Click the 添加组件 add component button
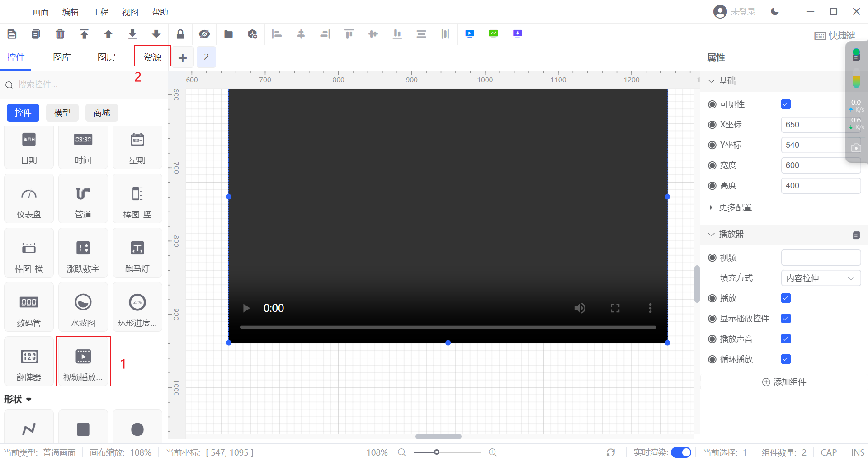 pos(784,382)
